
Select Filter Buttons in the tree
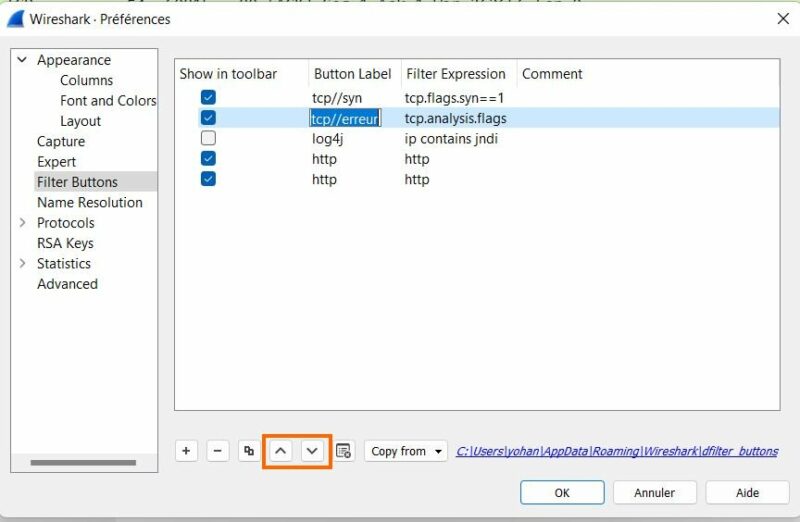(x=77, y=182)
